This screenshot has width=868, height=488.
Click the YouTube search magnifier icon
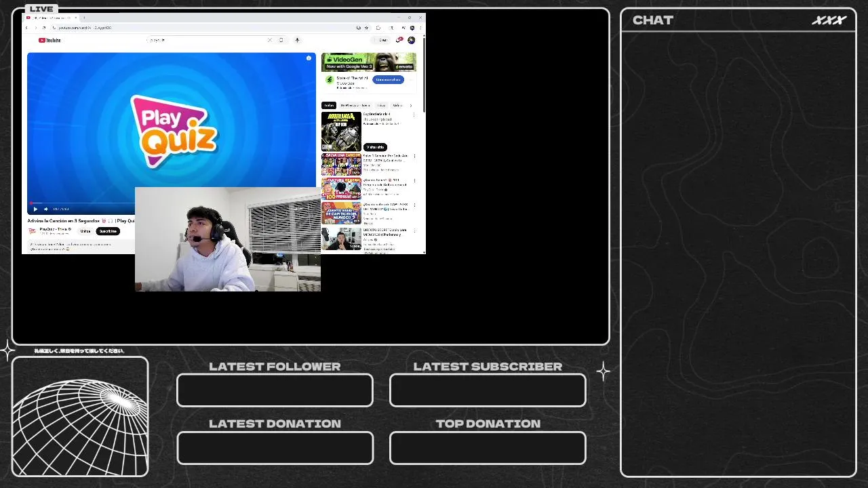[281, 40]
